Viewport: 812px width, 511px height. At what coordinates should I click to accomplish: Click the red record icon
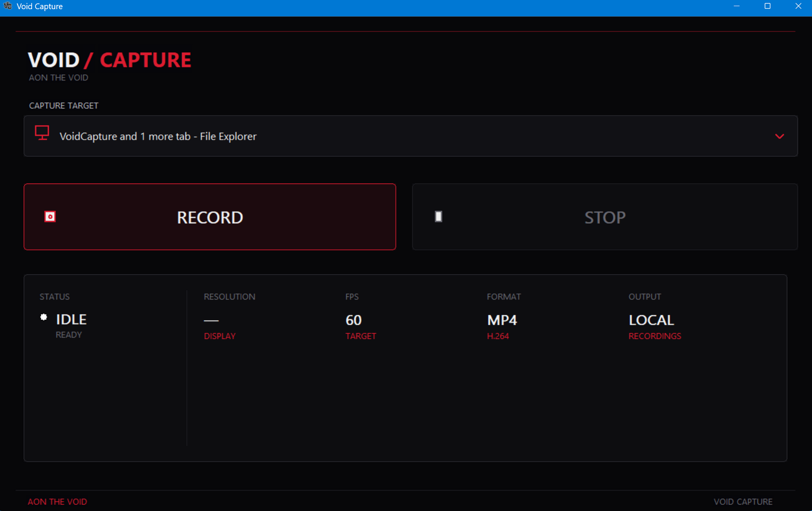pyautogui.click(x=50, y=217)
